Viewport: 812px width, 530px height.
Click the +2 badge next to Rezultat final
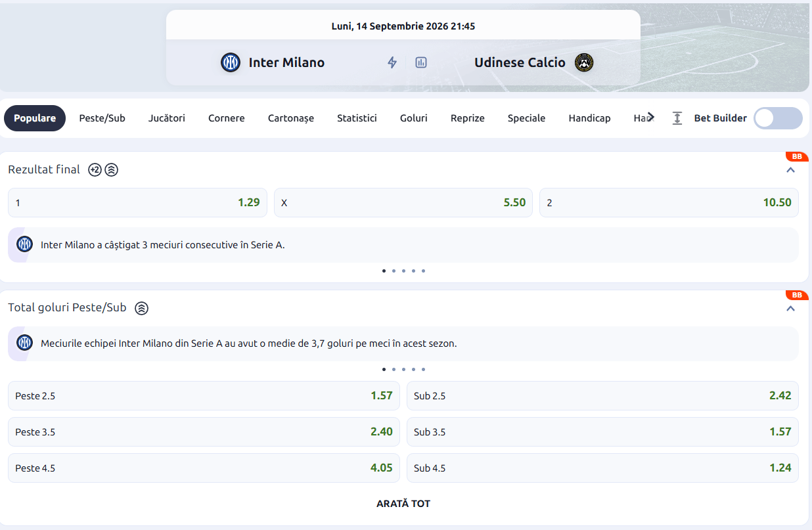click(95, 169)
